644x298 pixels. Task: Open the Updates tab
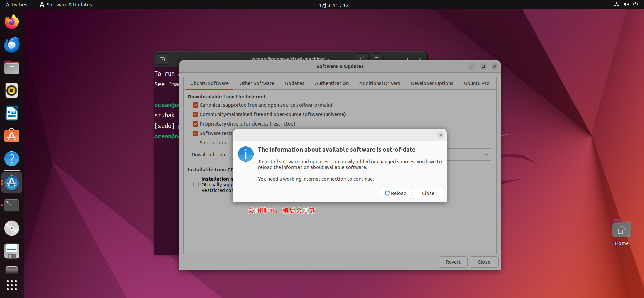pos(294,83)
